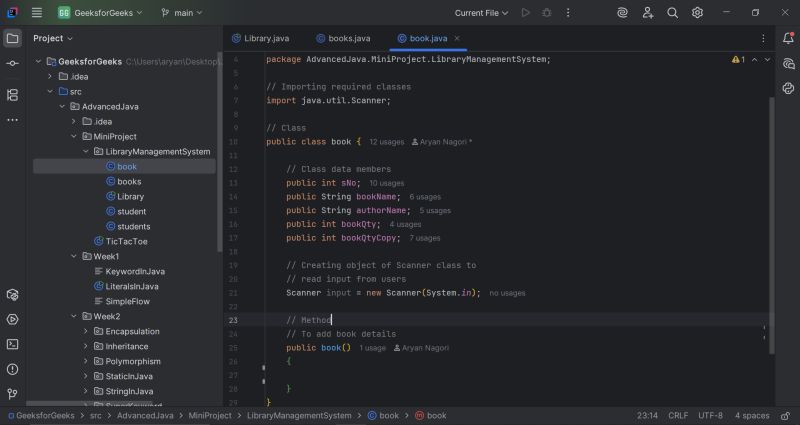Open the GeeksforGeeks project dropdown
The image size is (800, 425).
100,13
